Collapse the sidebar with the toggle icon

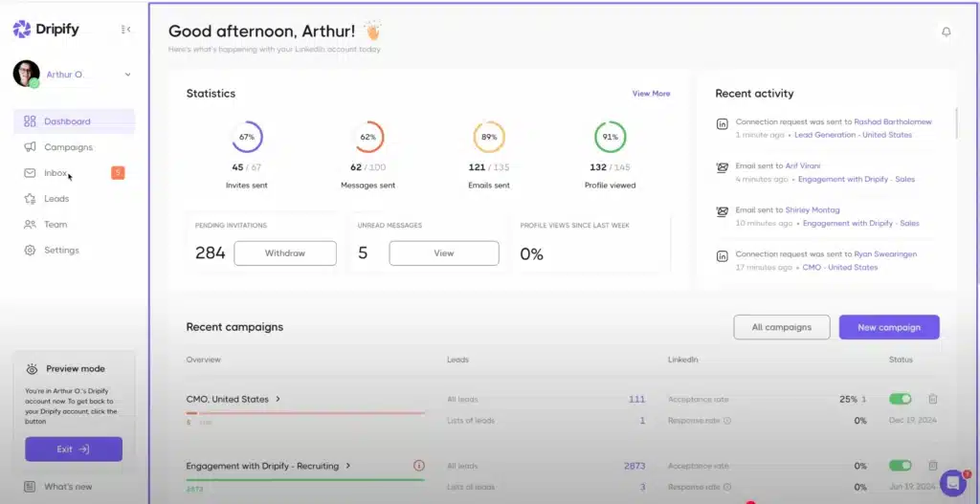(x=125, y=29)
